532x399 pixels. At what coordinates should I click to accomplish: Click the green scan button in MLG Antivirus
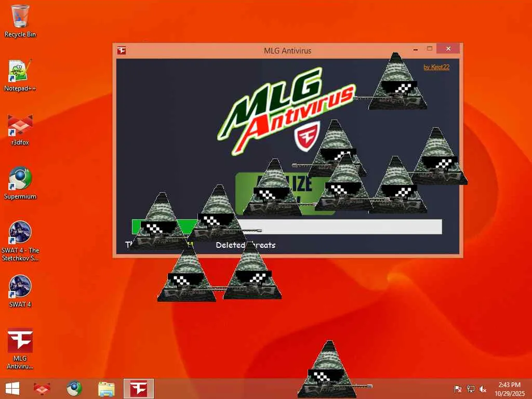(285, 193)
